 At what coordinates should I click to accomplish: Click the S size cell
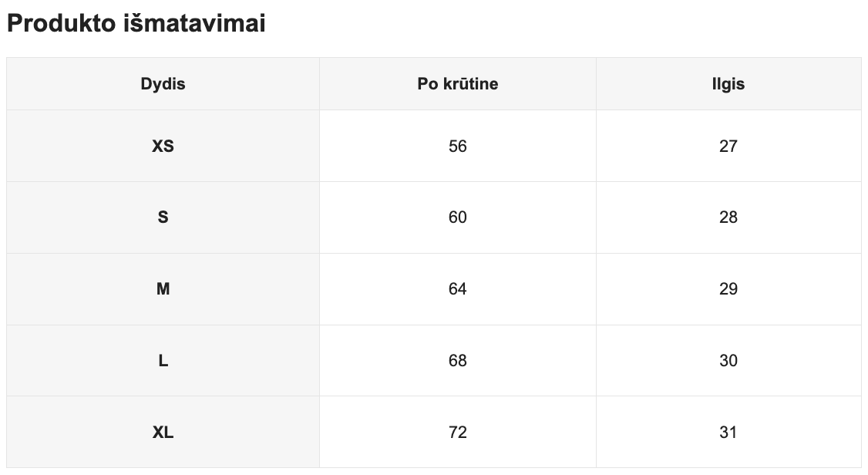(163, 217)
